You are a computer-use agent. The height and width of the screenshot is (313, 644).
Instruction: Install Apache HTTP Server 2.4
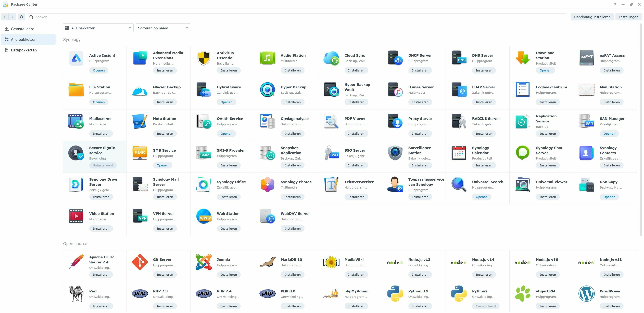(101, 275)
